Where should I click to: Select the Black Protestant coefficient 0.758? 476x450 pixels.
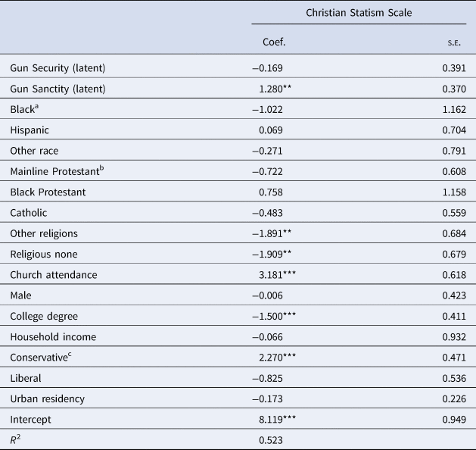tap(271, 170)
